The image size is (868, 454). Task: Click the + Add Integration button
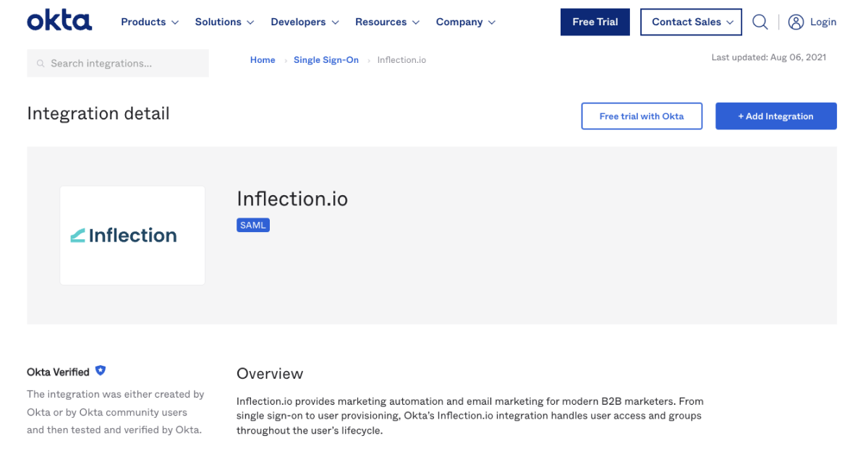pos(775,116)
